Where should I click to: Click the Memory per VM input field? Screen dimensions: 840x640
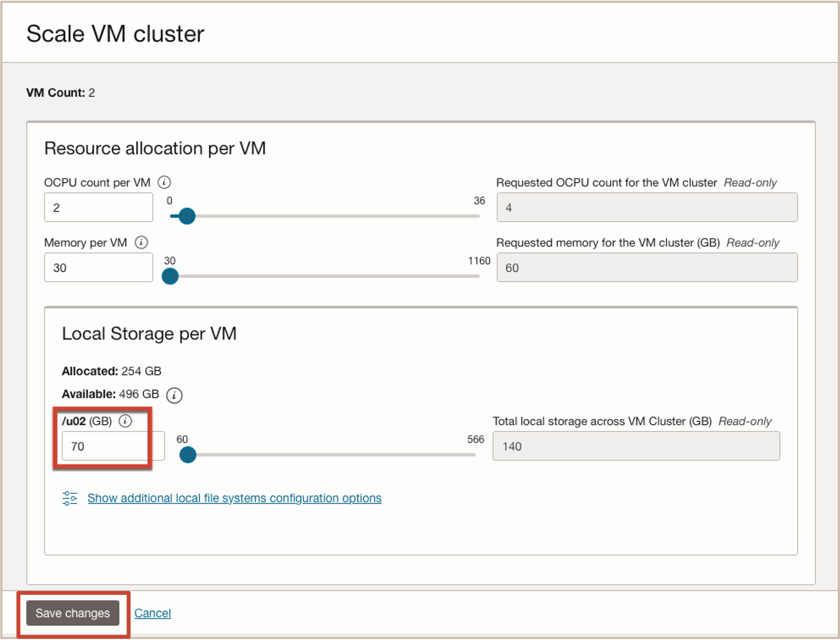click(x=98, y=268)
